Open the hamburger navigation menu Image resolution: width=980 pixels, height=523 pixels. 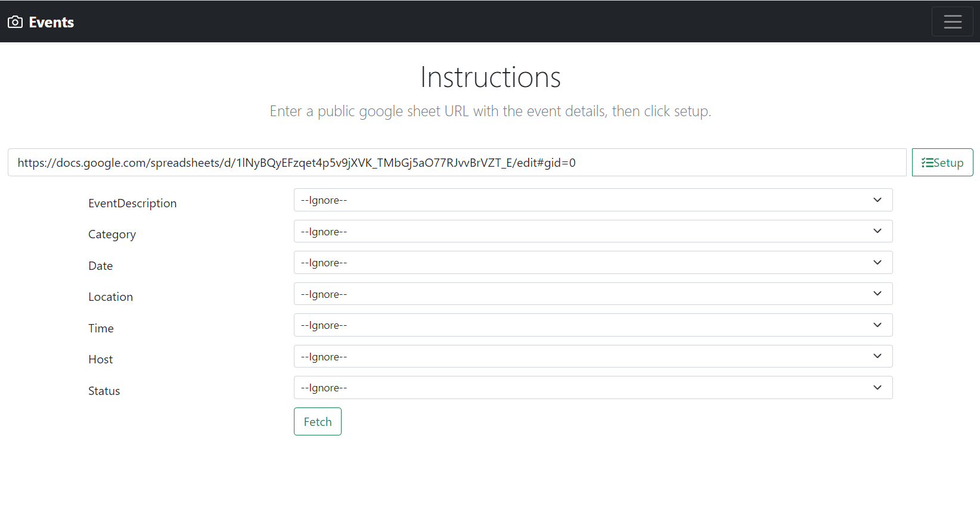point(952,22)
